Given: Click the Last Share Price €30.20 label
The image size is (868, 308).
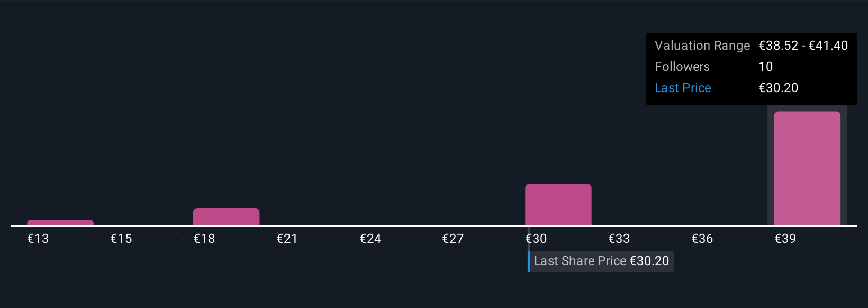Looking at the screenshot, I should (601, 261).
